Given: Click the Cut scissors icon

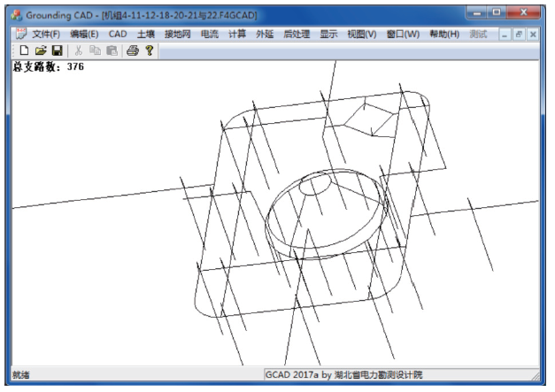Looking at the screenshot, I should click(79, 51).
